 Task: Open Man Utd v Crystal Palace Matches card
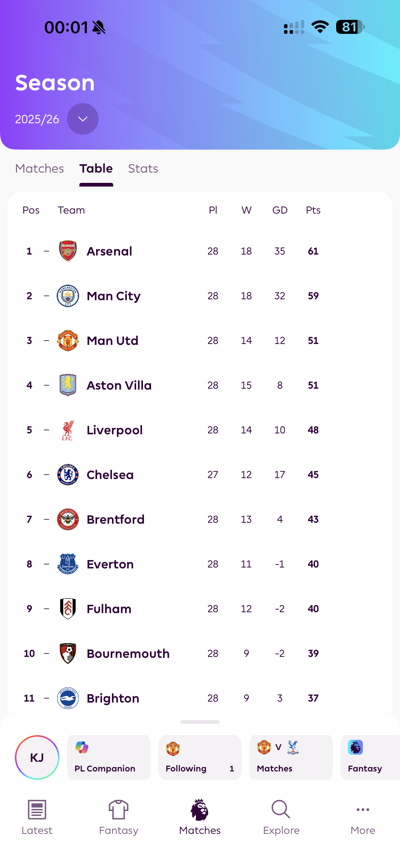[291, 757]
